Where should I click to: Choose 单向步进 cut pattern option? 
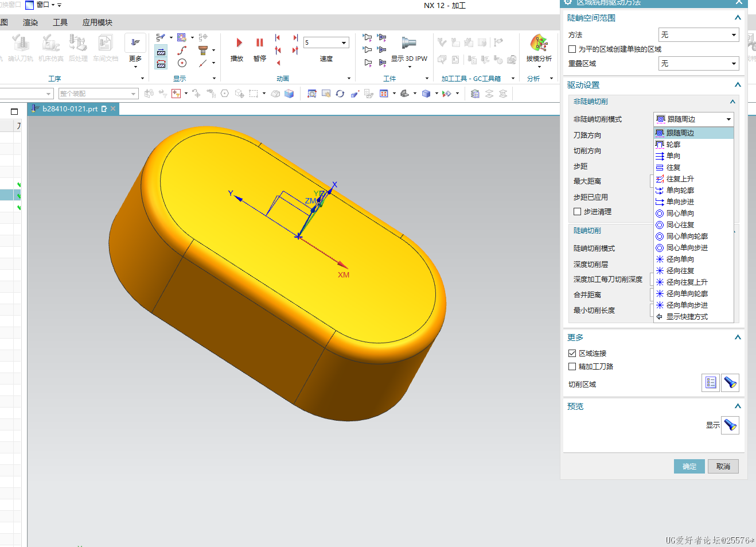693,202
